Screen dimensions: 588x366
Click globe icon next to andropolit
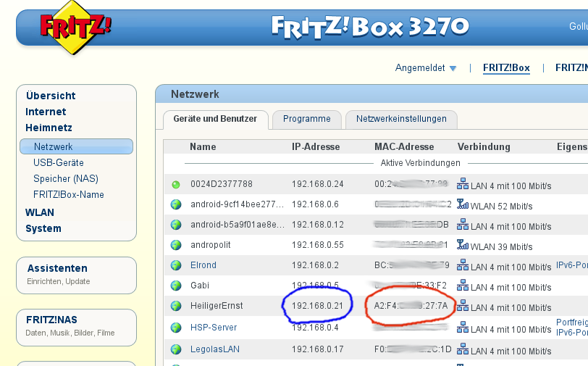[175, 245]
